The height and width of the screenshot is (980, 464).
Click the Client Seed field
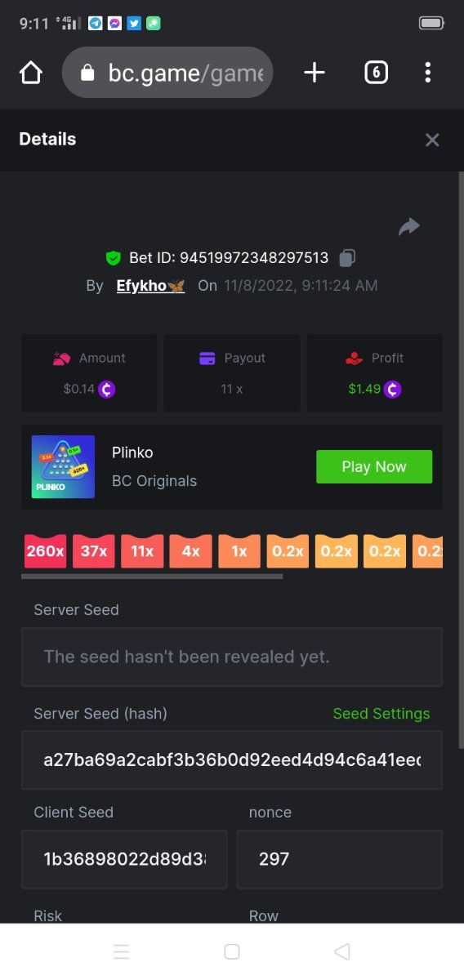[x=124, y=859]
